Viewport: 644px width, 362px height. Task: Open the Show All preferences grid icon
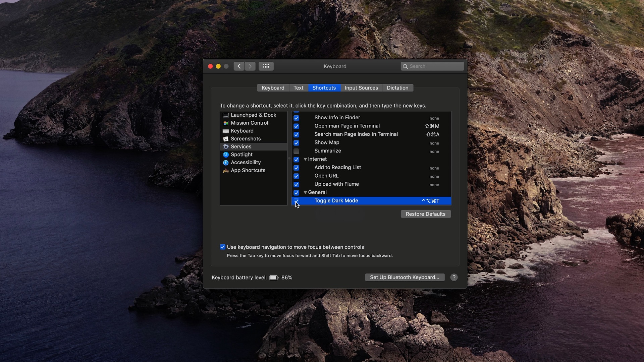coord(266,66)
